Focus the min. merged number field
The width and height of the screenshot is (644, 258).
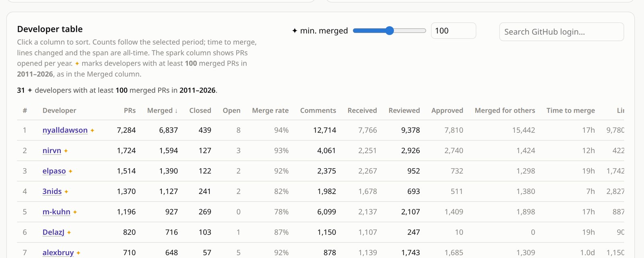pyautogui.click(x=453, y=31)
